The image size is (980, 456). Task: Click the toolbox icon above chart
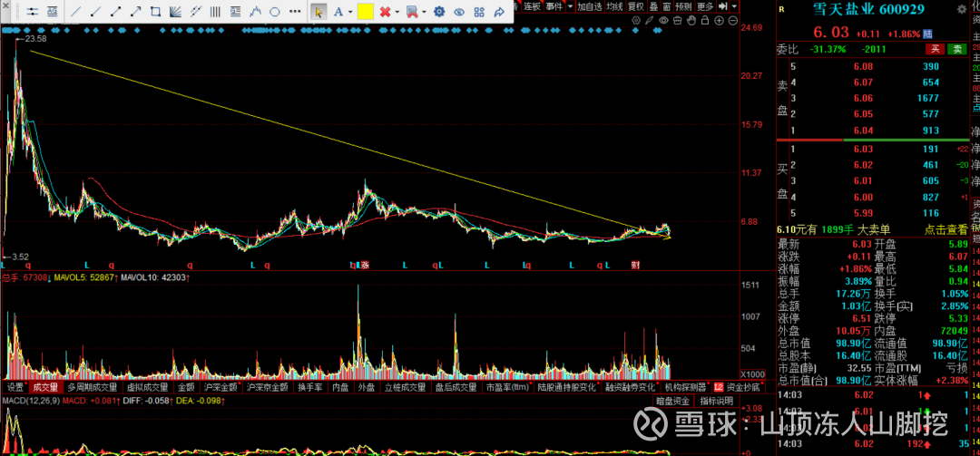click(x=678, y=21)
